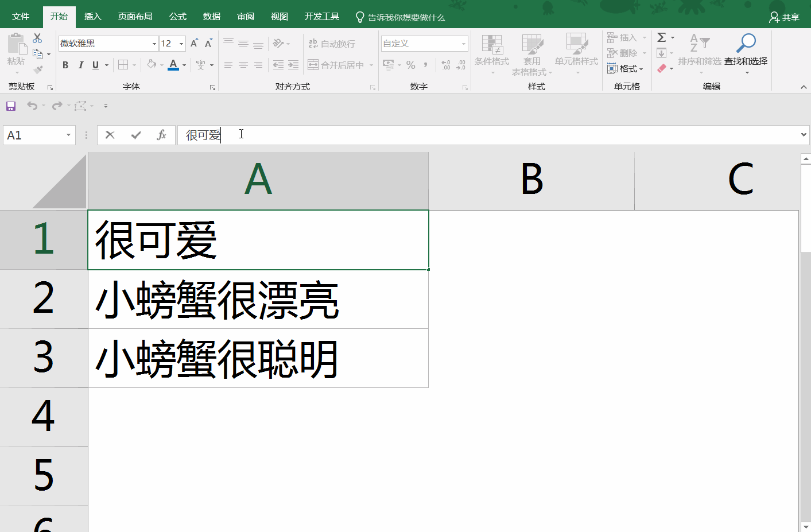
Task: Increase font size with the large A
Action: click(194, 44)
